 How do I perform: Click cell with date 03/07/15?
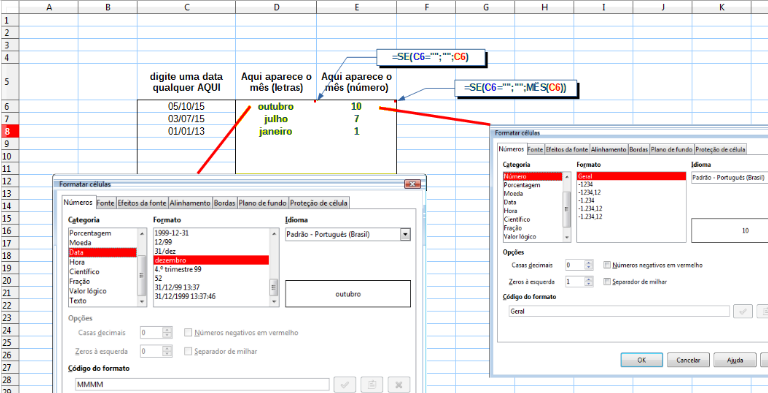(x=186, y=119)
